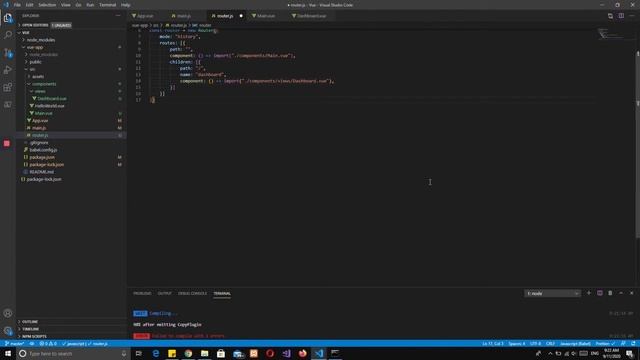Switch to the Output panel tab
The width and height of the screenshot is (640, 360).
[164, 293]
